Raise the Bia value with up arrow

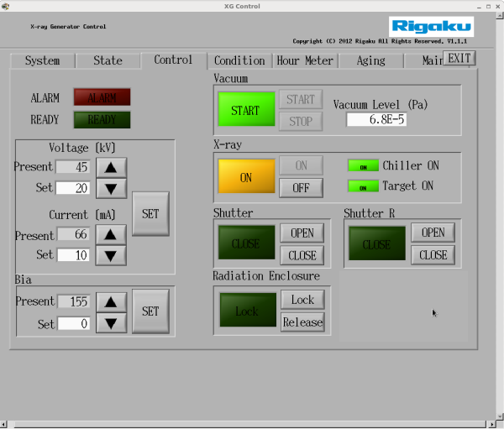click(x=110, y=301)
